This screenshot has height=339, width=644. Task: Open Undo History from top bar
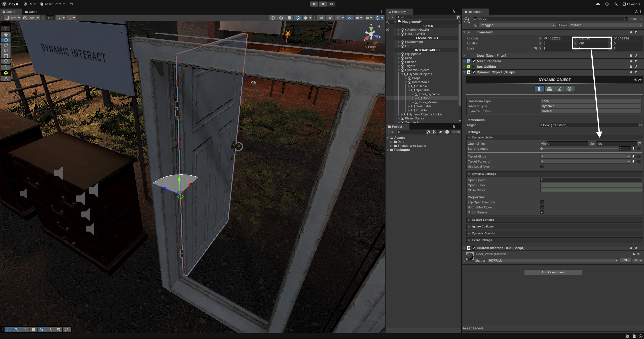pyautogui.click(x=607, y=4)
